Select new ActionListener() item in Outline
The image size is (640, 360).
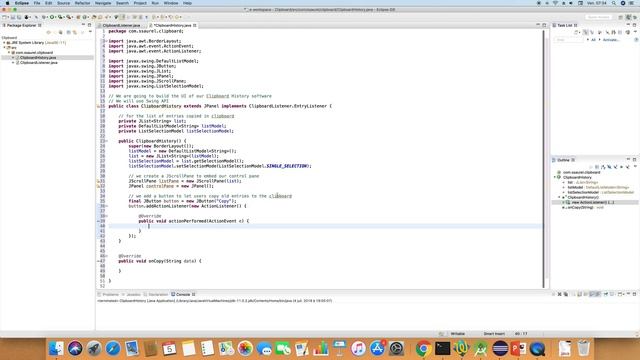tap(593, 202)
